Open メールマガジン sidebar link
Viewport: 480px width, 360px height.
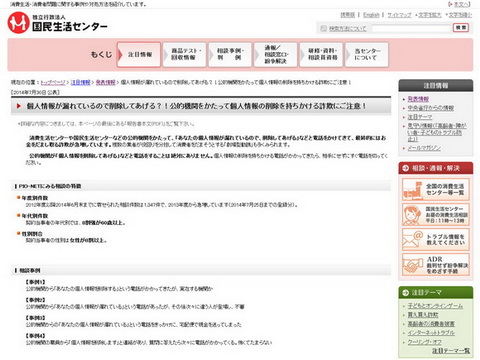424,148
